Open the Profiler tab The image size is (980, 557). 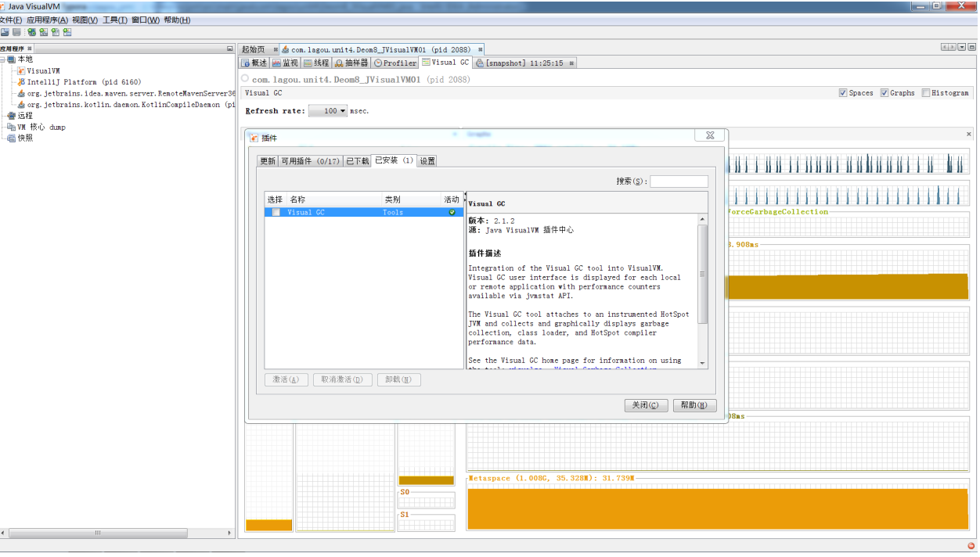pos(395,63)
